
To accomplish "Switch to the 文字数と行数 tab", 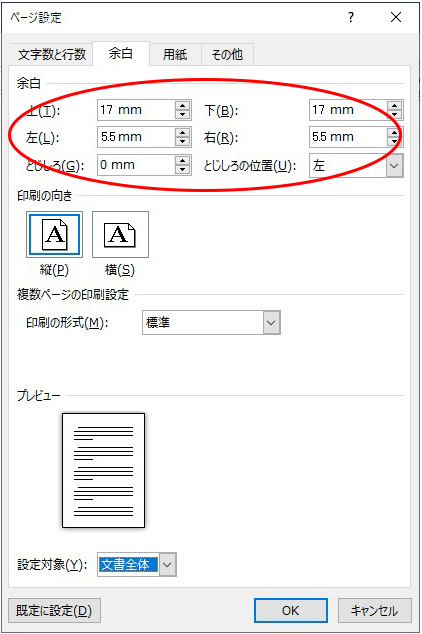I will [x=52, y=54].
